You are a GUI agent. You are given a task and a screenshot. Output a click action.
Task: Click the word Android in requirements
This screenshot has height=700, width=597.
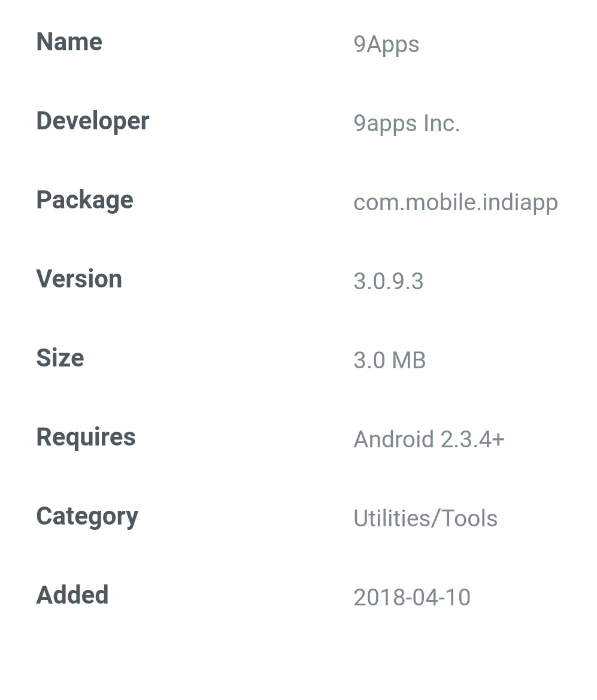[x=394, y=440]
